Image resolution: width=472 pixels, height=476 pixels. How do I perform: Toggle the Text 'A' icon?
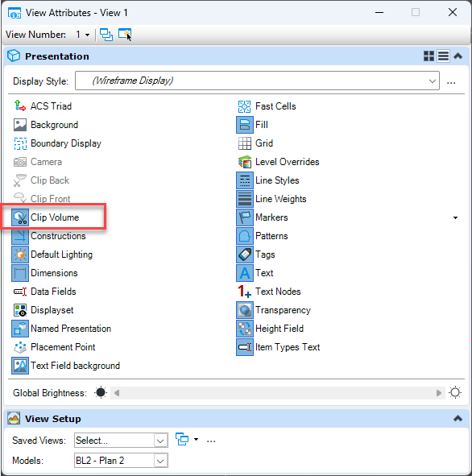pyautogui.click(x=245, y=273)
